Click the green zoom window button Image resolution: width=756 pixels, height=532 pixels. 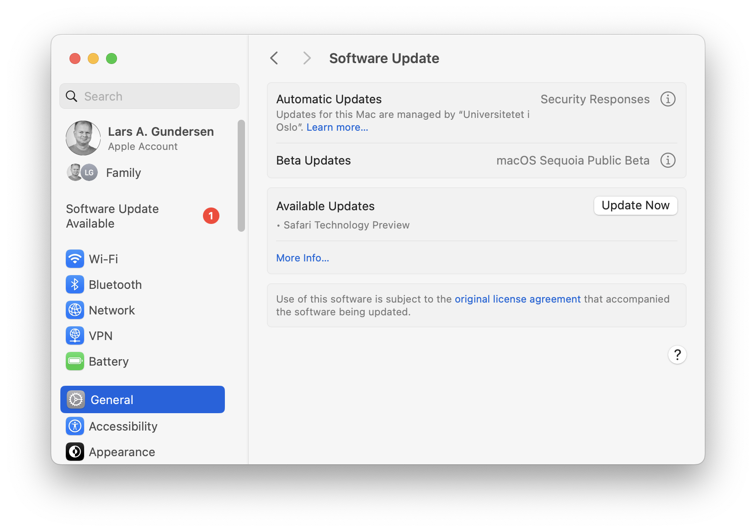coord(112,59)
